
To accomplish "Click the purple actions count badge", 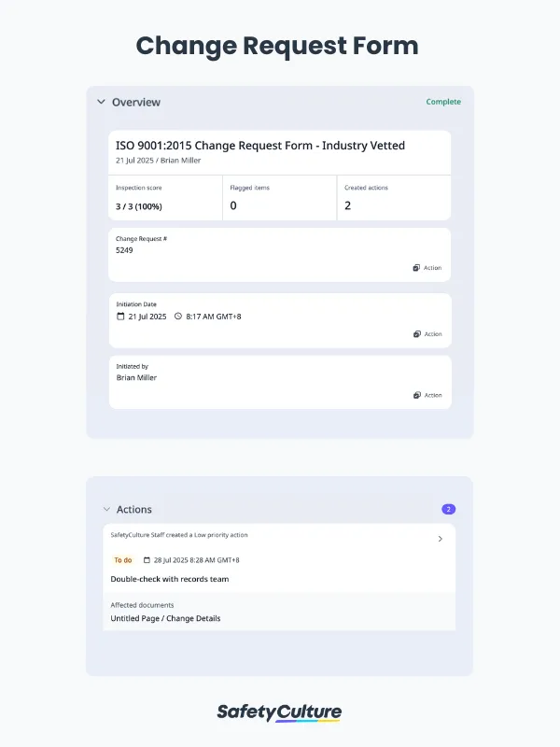I will (449, 509).
